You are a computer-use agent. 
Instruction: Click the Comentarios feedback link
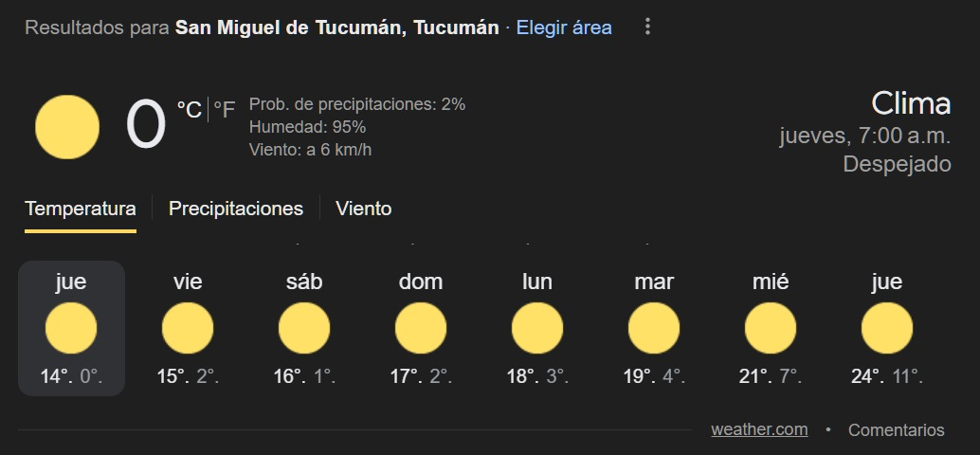coord(896,429)
